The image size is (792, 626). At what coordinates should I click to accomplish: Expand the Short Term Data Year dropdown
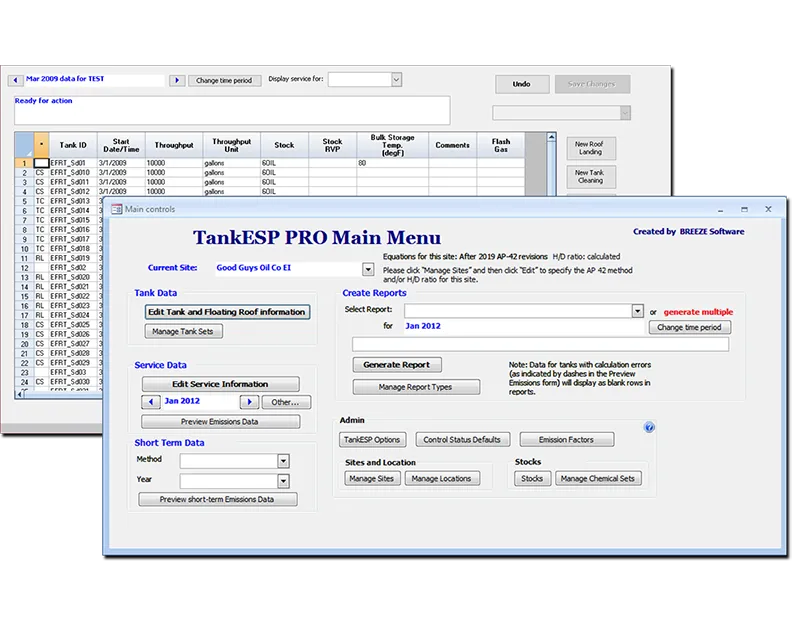pos(283,481)
